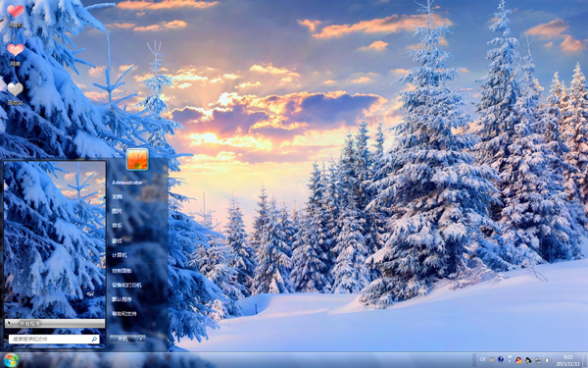Open shutdown options arrow next to 关机
This screenshot has width=588, height=368.
[141, 339]
